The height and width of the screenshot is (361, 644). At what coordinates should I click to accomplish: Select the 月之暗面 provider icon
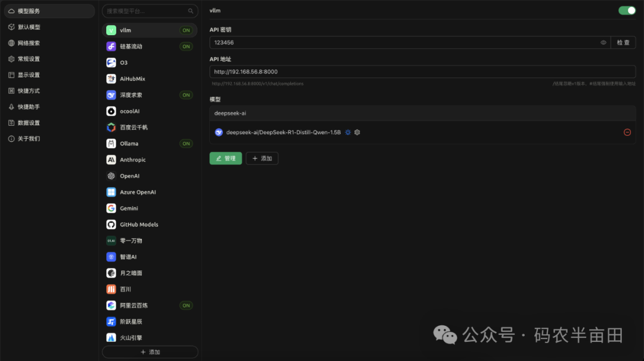click(111, 273)
